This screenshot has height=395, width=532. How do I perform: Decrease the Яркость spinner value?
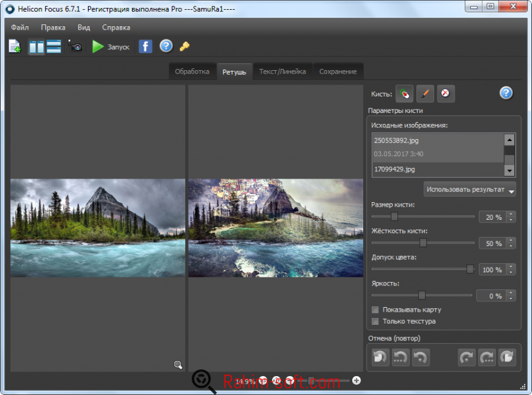511,299
